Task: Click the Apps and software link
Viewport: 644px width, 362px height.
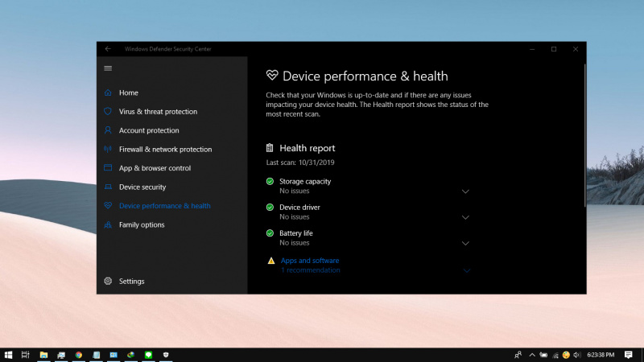Action: click(310, 260)
